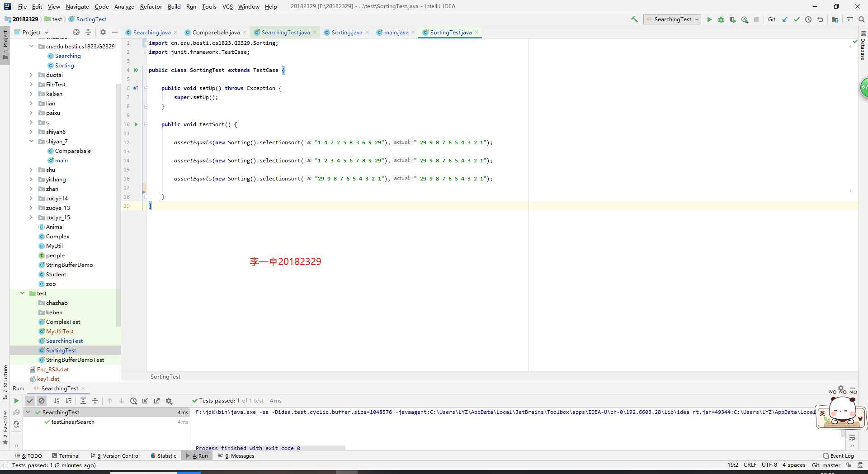Click the profiler run icon in toolbar
Screen dimensions: 868x474
pos(745,19)
